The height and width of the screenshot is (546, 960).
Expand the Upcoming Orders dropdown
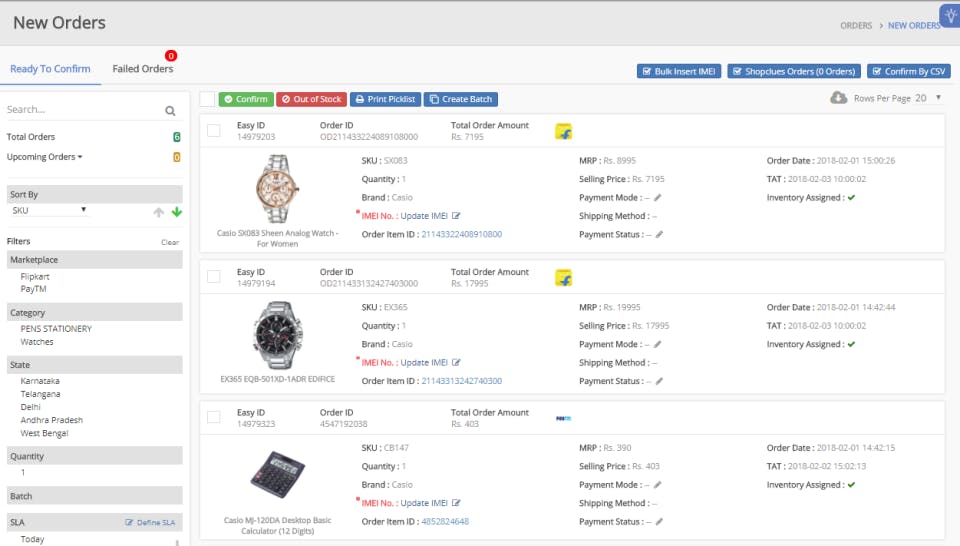[x=44, y=157]
